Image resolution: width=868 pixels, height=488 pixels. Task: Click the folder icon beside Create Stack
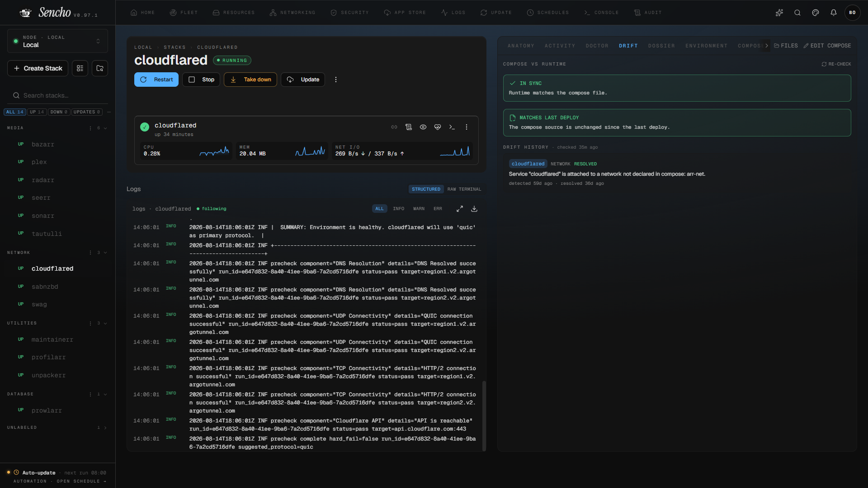(100, 68)
